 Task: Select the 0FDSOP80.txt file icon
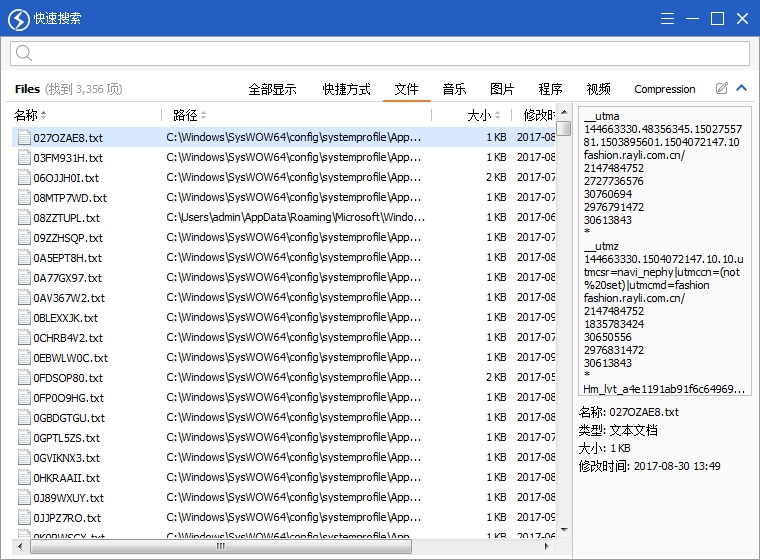tap(24, 378)
